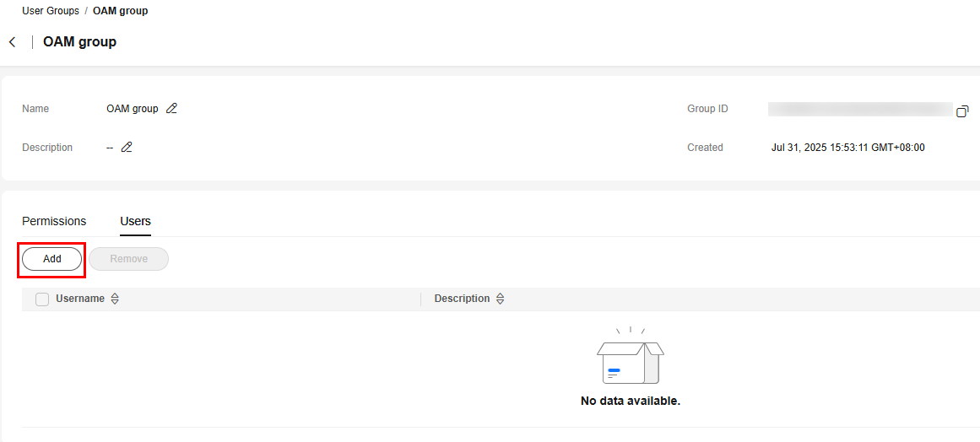Viewport: 980px width, 442px height.
Task: Click the Description column header label
Action: (462, 299)
